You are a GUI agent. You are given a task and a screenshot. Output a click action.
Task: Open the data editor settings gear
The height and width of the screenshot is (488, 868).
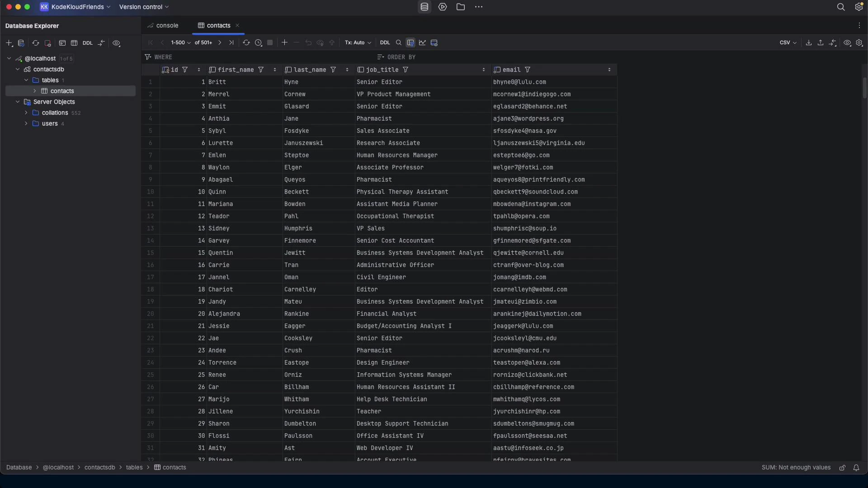[859, 42]
